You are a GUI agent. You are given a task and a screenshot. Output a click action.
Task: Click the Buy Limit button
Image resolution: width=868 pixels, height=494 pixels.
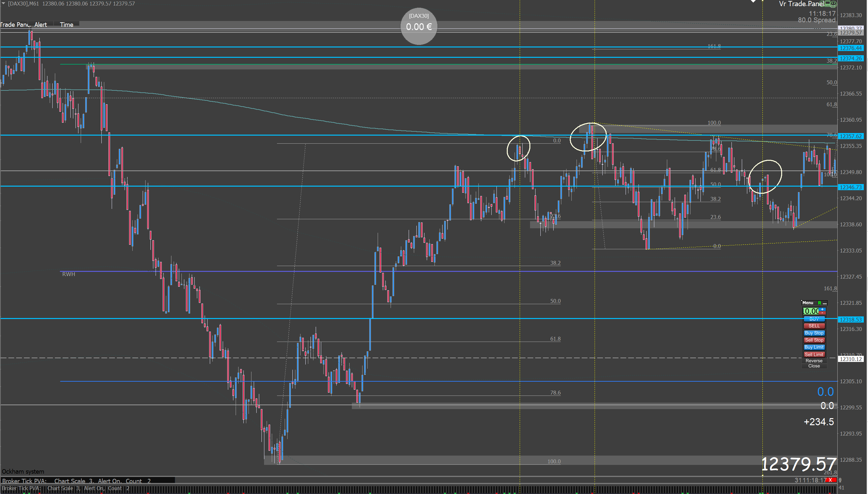(x=814, y=347)
